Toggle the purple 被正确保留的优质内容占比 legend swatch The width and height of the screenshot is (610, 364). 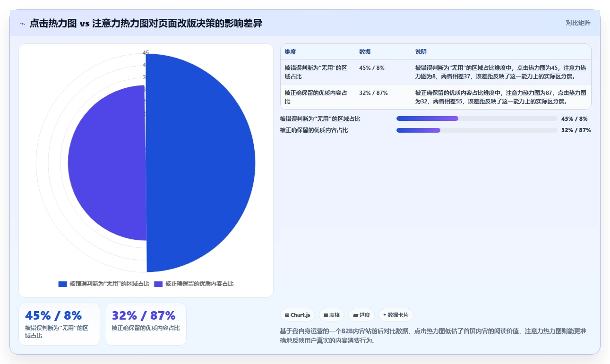[158, 284]
